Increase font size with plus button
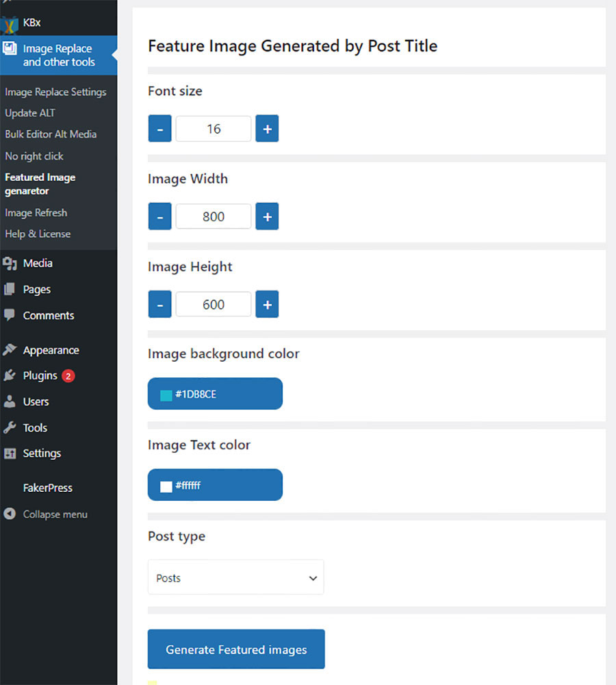Screen dimensions: 616x685 coord(267,129)
